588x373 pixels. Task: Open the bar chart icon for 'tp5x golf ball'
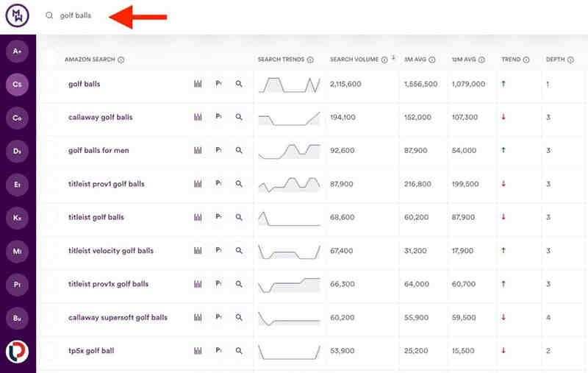(198, 351)
